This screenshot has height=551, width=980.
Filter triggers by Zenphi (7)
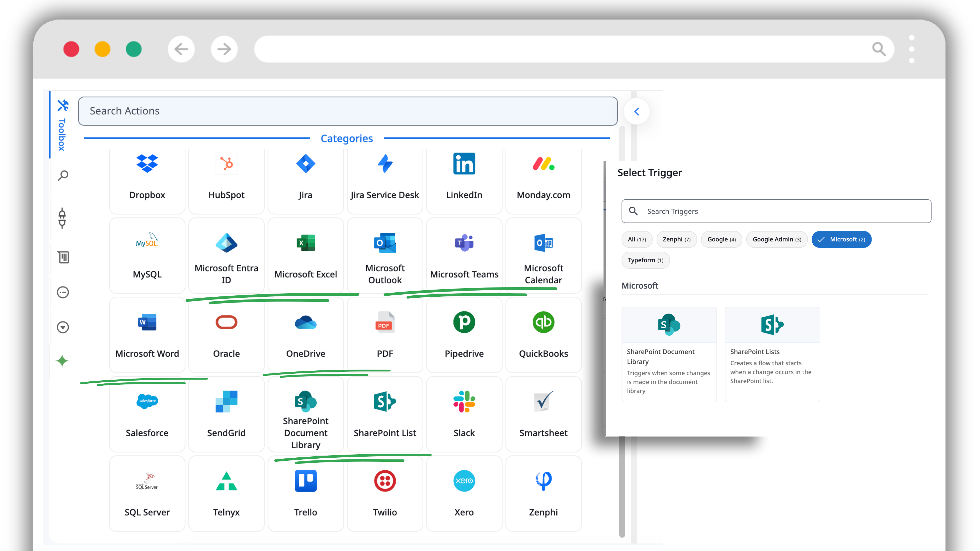click(x=676, y=239)
